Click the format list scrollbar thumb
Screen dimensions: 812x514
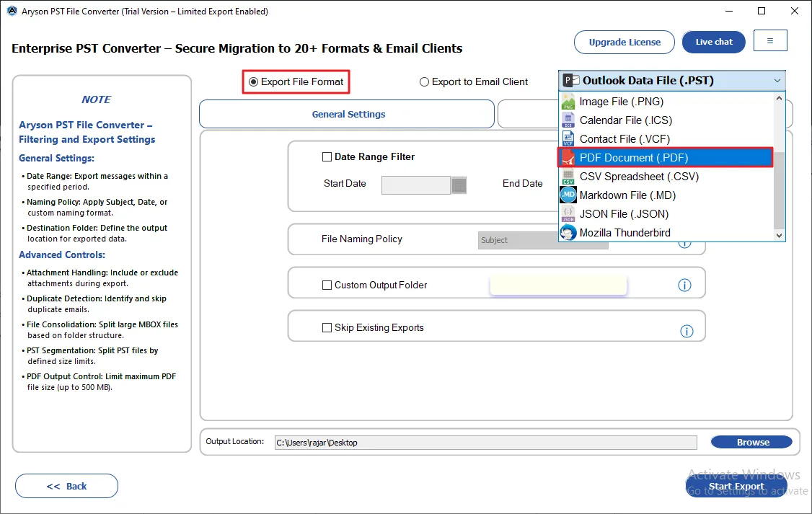779,190
